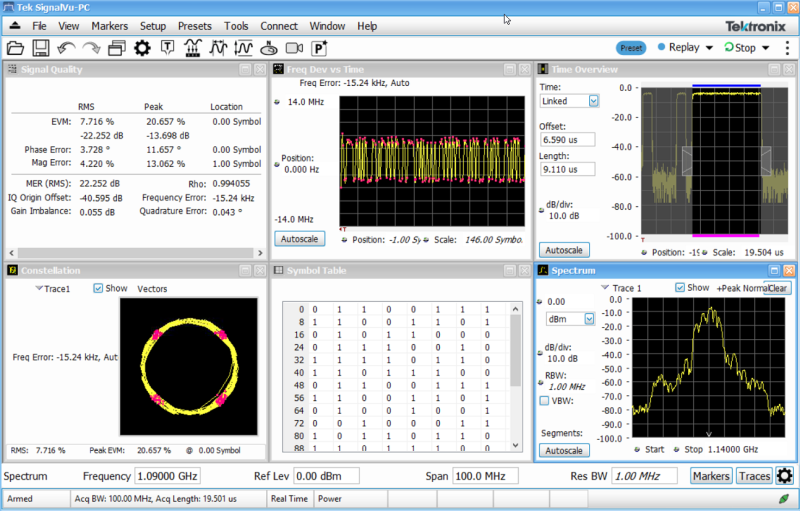Open the Tools menu
Image resolution: width=800 pixels, height=511 pixels.
[x=236, y=26]
